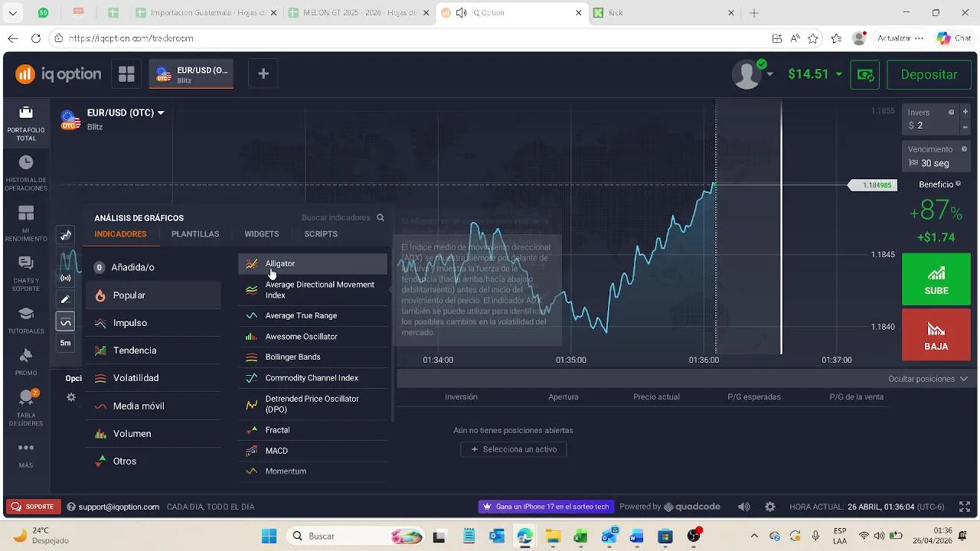The image size is (980, 551).
Task: Add the Bollinger Bands indicator
Action: (x=313, y=357)
